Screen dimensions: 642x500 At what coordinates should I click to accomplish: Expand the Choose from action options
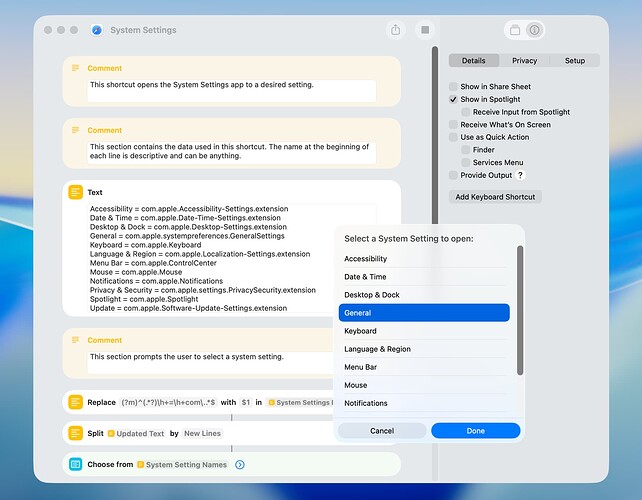[240, 464]
